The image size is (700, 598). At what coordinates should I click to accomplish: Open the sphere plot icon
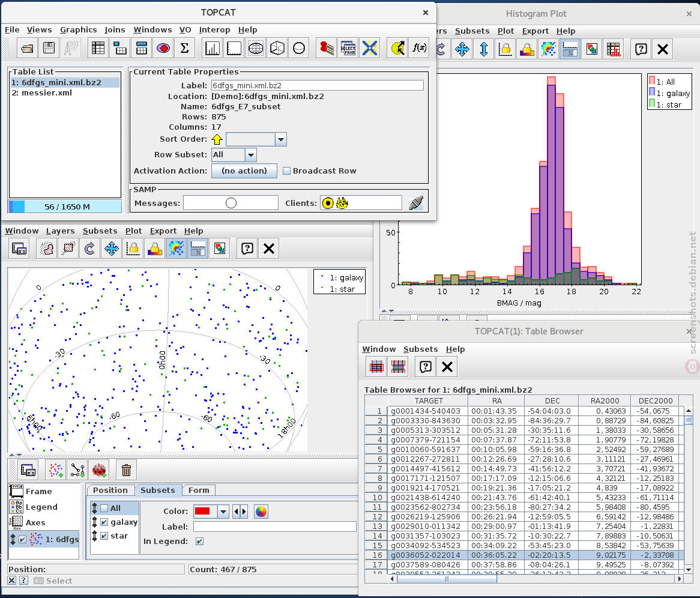click(x=299, y=48)
